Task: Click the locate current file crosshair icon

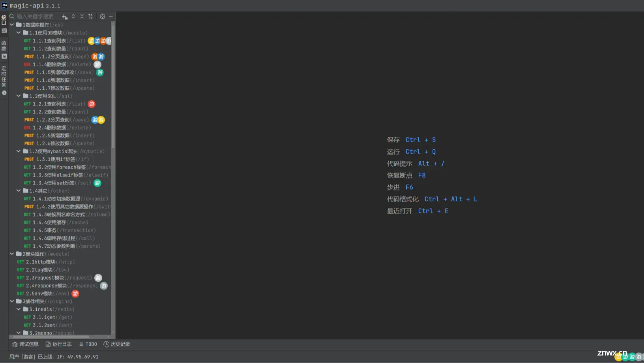Action: click(103, 17)
